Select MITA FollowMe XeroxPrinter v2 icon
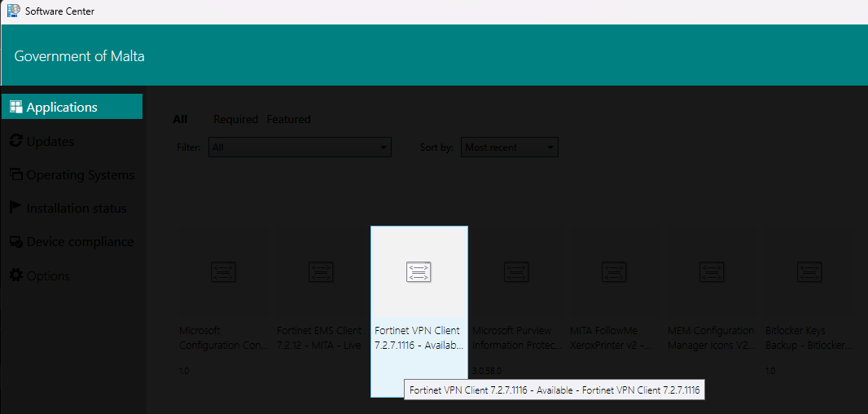This screenshot has width=868, height=414. click(614, 271)
